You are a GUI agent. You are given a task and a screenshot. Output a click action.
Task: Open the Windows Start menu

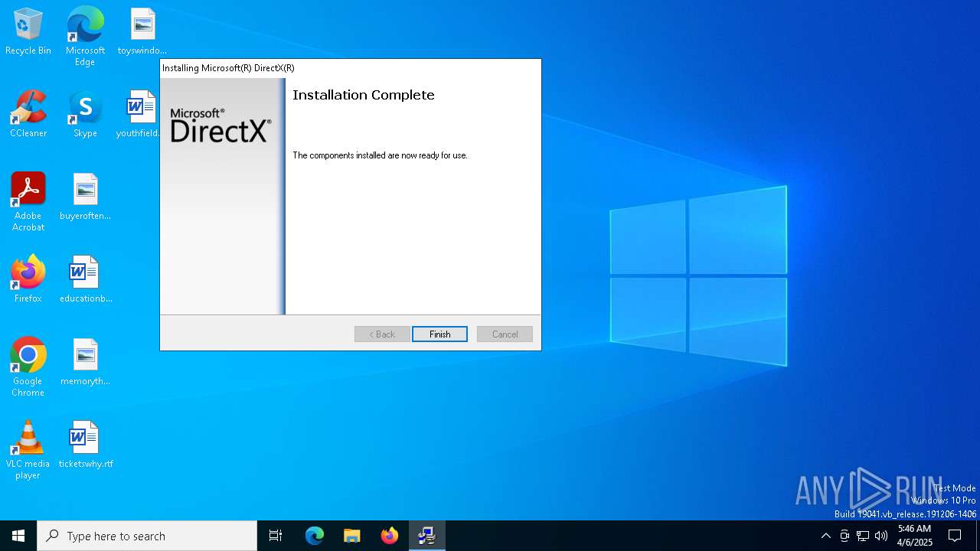[x=18, y=536]
